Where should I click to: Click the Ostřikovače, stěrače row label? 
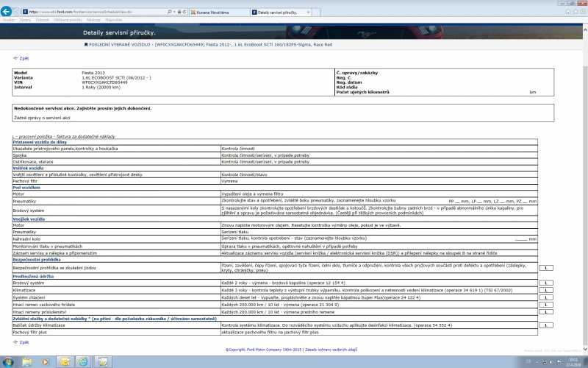[x=33, y=162]
